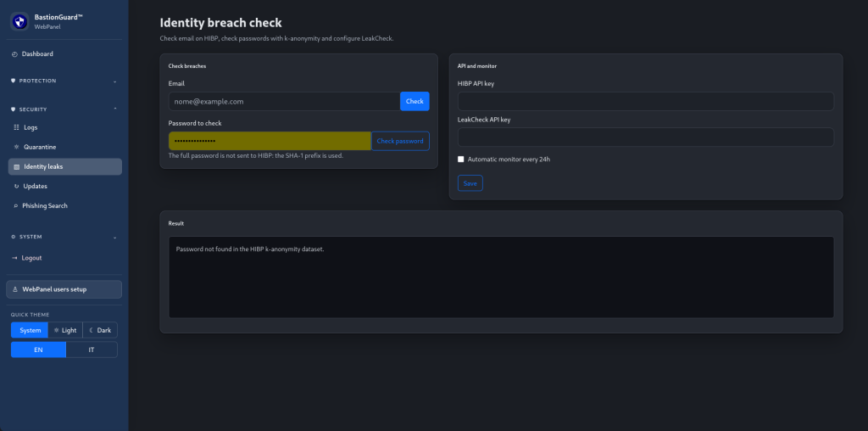Go to Quarantine page
This screenshot has height=431, width=868.
(64, 148)
